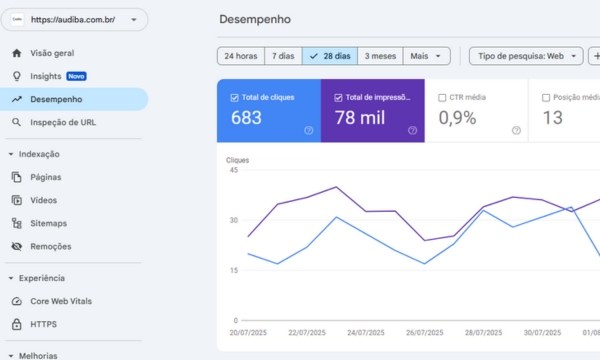Open the Mais date range dropdown

pyautogui.click(x=427, y=56)
